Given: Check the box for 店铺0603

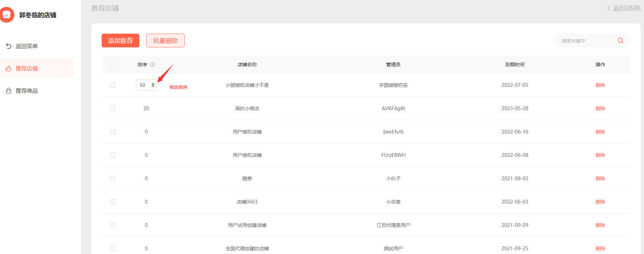Looking at the screenshot, I should coord(113,202).
